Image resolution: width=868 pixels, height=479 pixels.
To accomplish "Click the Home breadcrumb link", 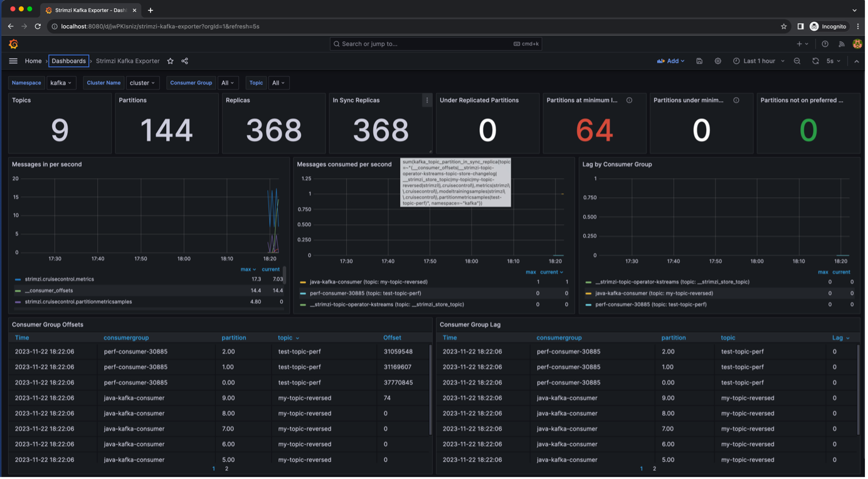I will pyautogui.click(x=33, y=61).
